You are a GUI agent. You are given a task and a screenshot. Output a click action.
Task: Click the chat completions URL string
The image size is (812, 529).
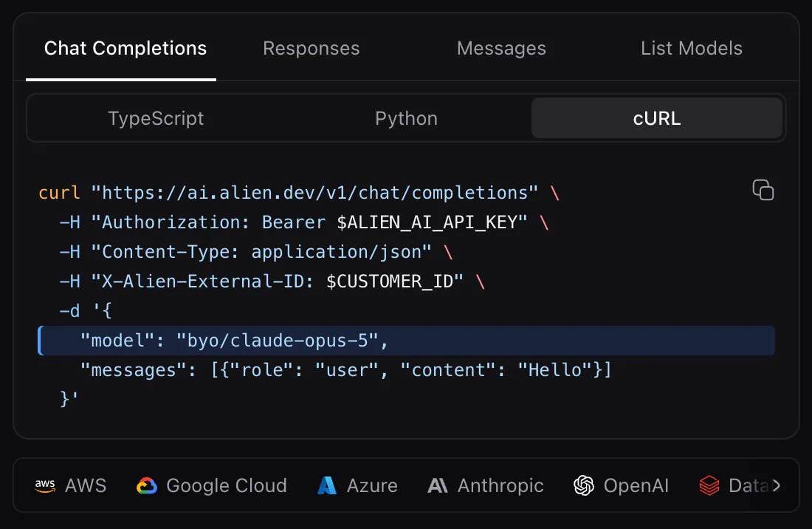[314, 193]
